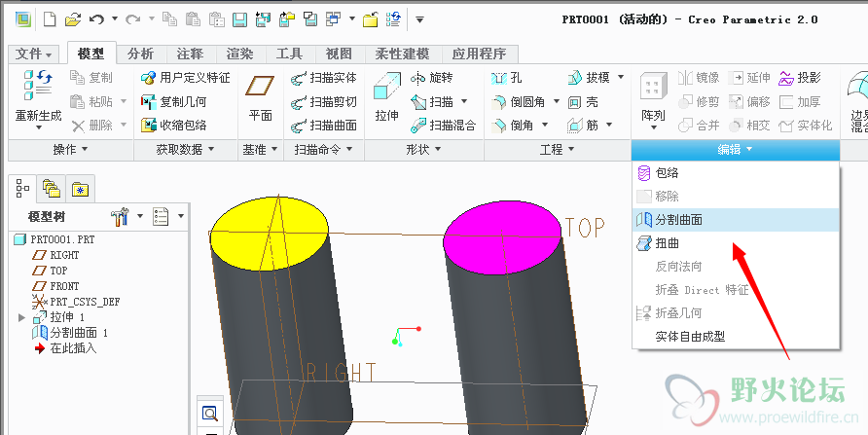Image resolution: width=868 pixels, height=435 pixels.
Task: Click the 拔模 draft tool
Action: click(x=589, y=78)
